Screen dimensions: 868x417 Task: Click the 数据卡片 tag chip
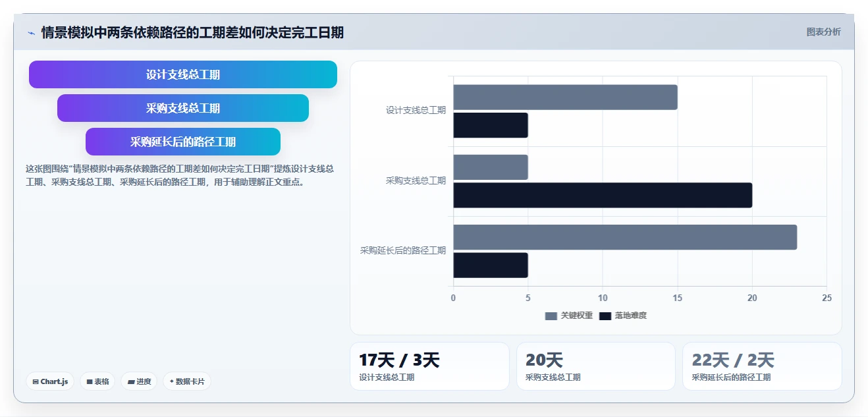[x=187, y=381]
